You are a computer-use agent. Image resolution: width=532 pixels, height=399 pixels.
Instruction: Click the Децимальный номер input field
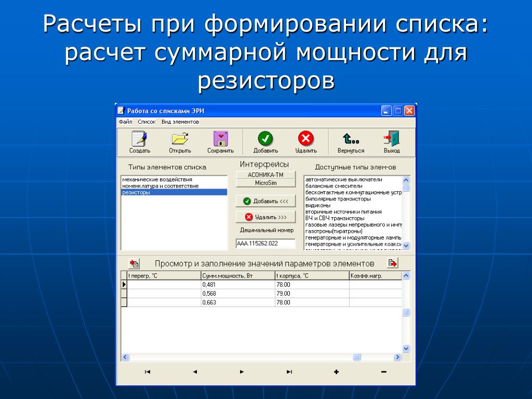pos(265,243)
